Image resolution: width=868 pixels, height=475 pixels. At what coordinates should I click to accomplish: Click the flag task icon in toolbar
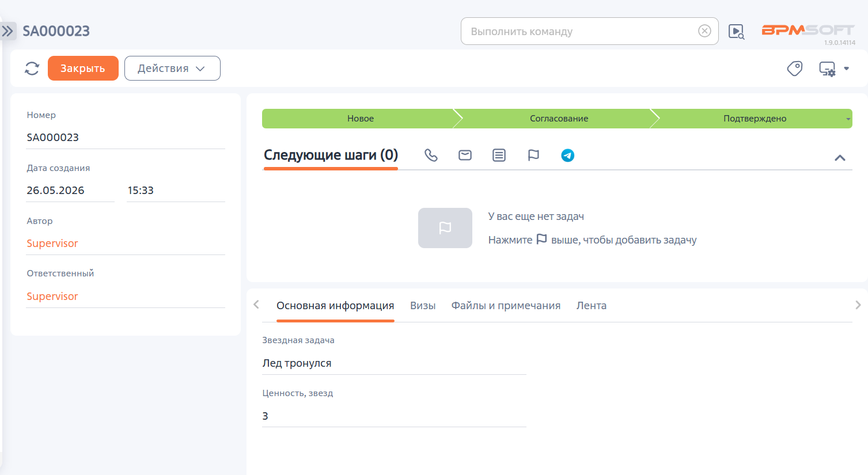pos(533,155)
